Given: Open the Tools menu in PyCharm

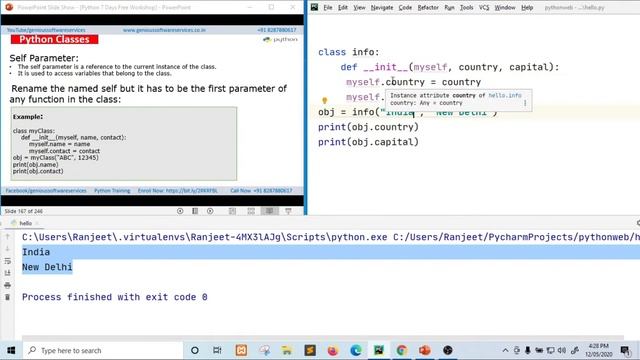Looking at the screenshot, I should (467, 7).
